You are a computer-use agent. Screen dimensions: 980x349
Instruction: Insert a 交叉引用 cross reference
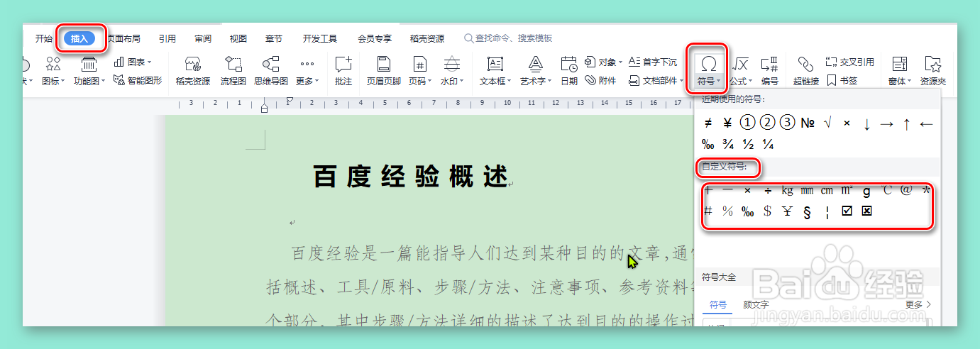click(x=850, y=62)
